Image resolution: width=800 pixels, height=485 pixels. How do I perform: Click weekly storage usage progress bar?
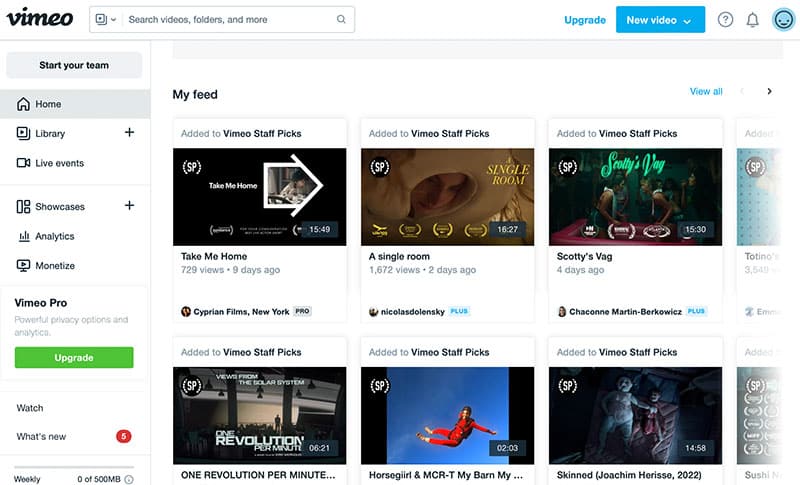tap(74, 467)
